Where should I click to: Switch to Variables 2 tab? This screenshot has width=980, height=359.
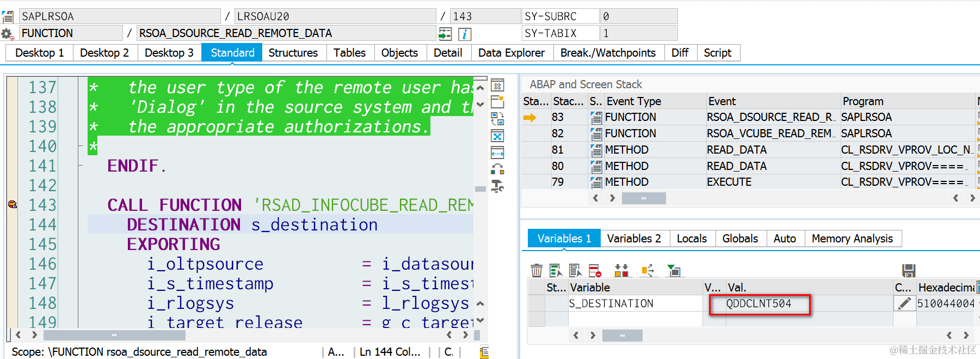click(634, 239)
